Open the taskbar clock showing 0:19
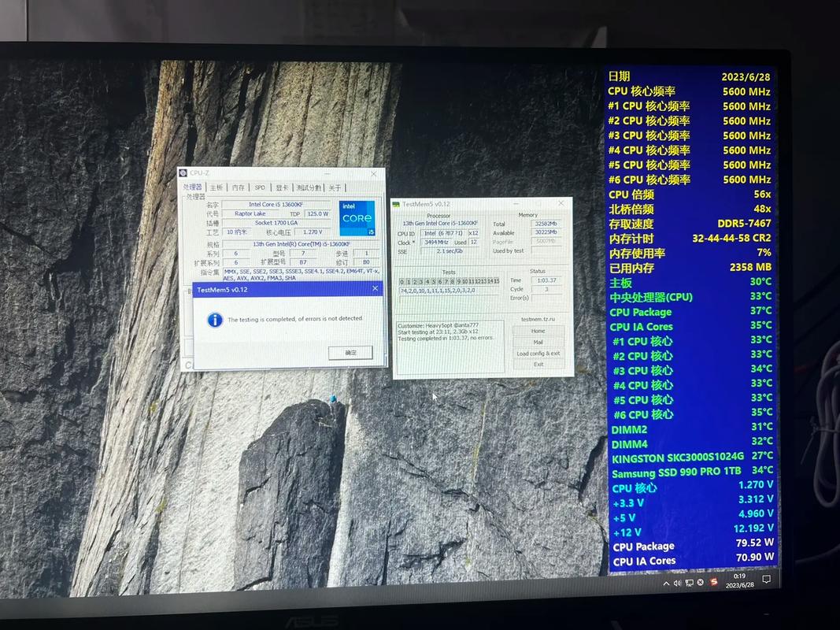Viewport: 840px width, 630px height. click(x=740, y=580)
